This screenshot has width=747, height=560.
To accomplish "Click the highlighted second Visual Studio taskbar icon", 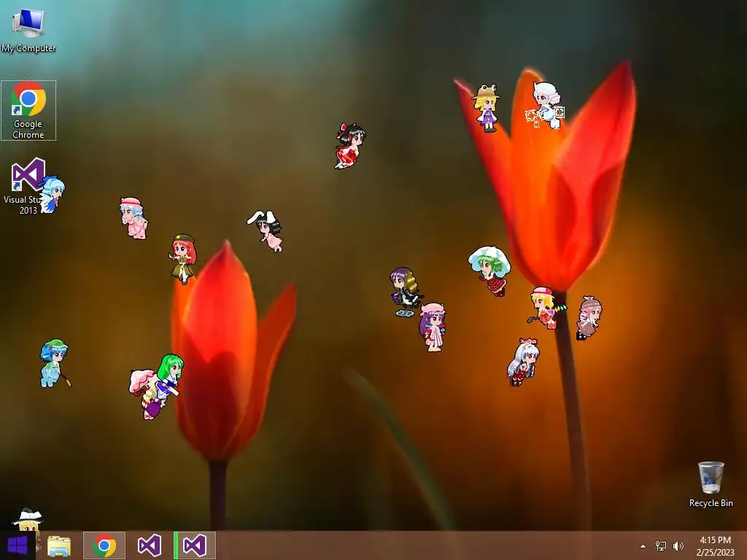I will click(194, 545).
